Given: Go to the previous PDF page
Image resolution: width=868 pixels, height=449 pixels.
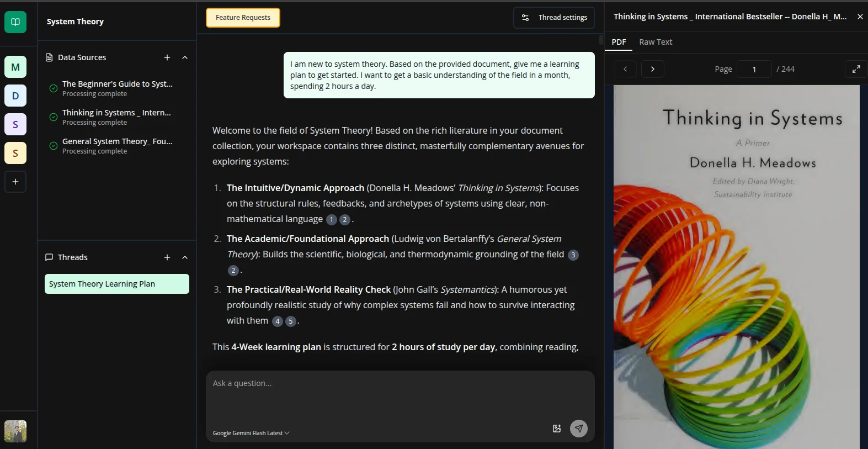Looking at the screenshot, I should [x=625, y=69].
